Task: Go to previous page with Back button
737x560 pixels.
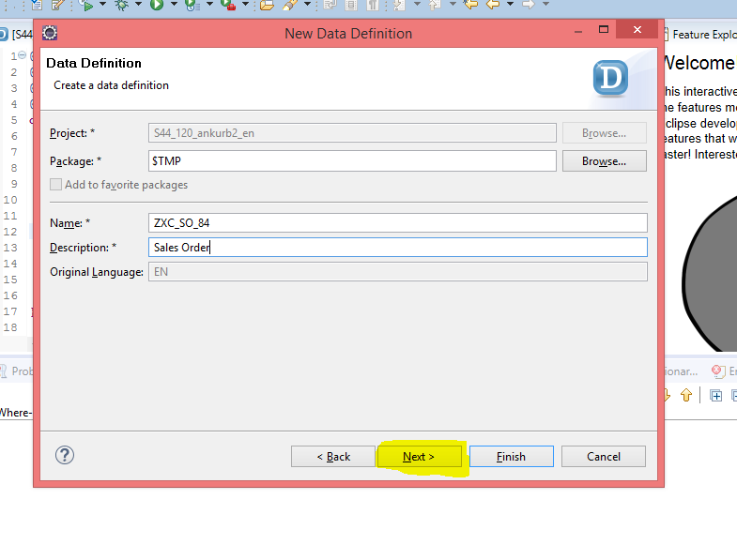Action: (333, 457)
